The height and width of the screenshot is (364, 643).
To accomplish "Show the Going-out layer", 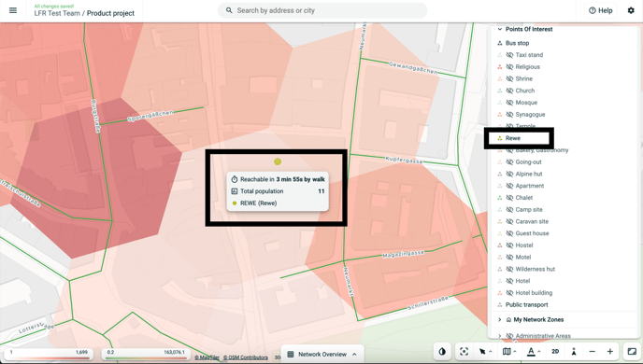I will (509, 162).
